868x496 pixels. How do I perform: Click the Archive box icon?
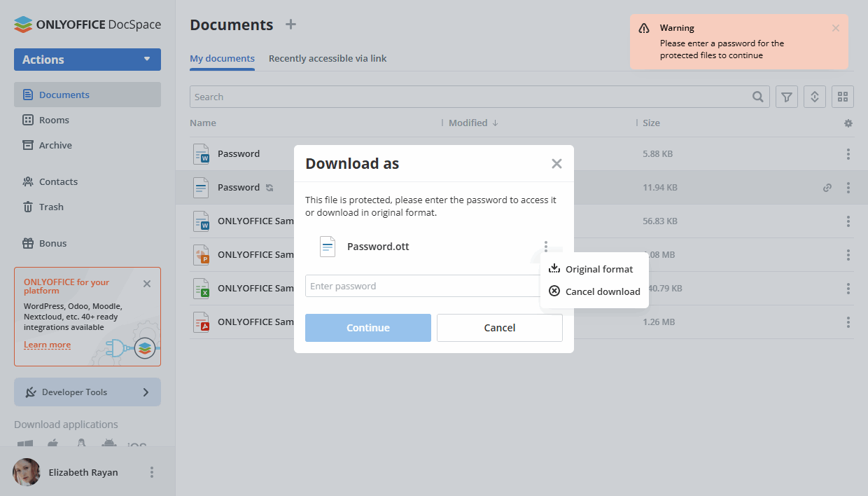(28, 145)
